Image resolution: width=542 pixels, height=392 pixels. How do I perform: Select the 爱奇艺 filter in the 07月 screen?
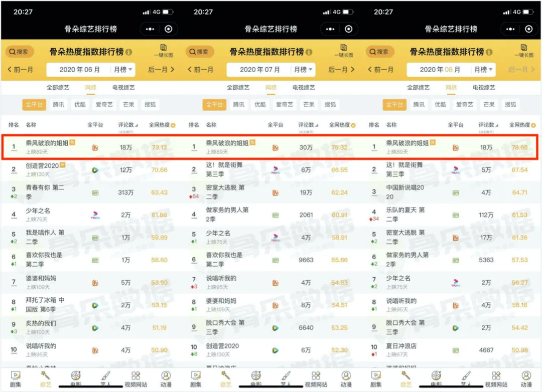click(x=285, y=105)
